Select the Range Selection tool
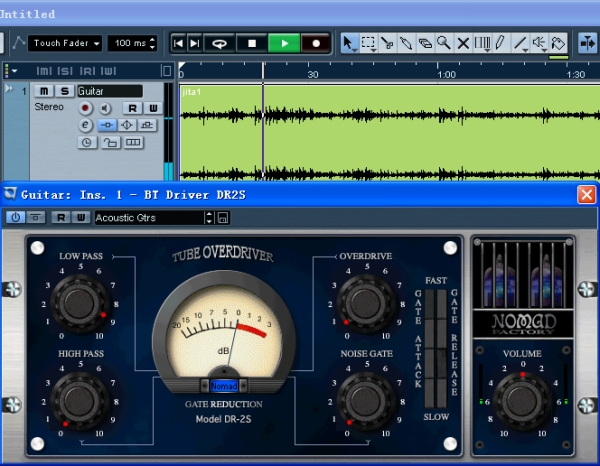600x466 pixels. click(x=368, y=43)
